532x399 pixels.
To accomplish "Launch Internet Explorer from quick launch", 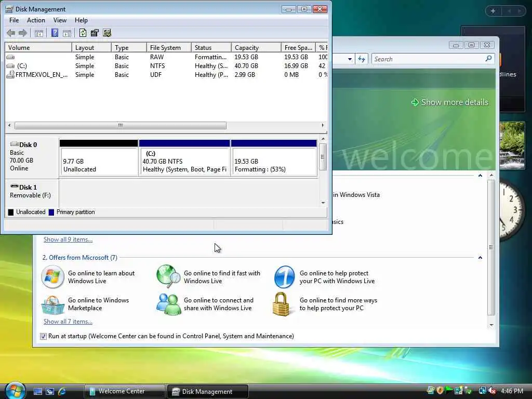I will (x=62, y=391).
